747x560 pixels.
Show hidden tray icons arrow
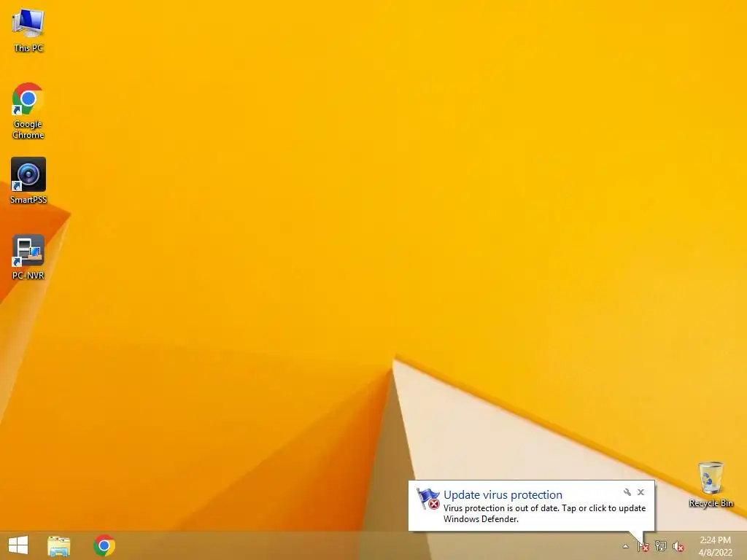(x=625, y=546)
